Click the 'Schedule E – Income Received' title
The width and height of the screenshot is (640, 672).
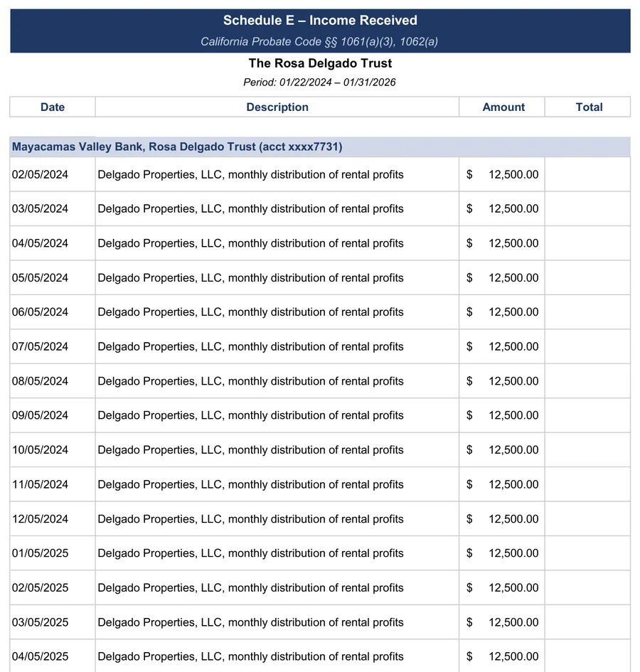[320, 20]
